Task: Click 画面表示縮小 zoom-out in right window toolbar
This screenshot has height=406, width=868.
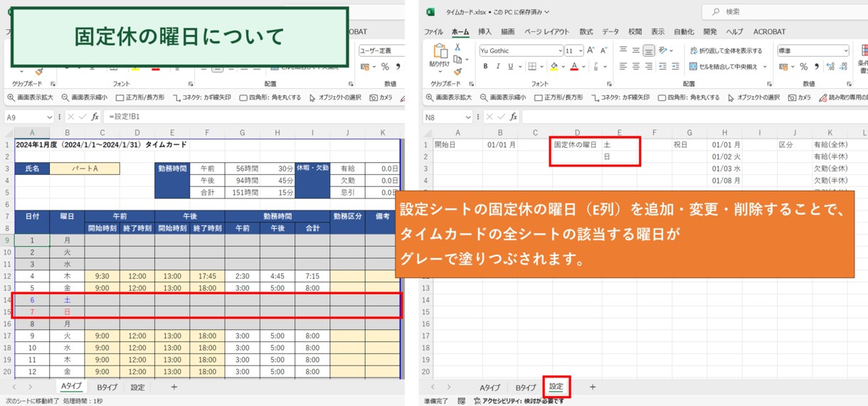Action: [502, 97]
